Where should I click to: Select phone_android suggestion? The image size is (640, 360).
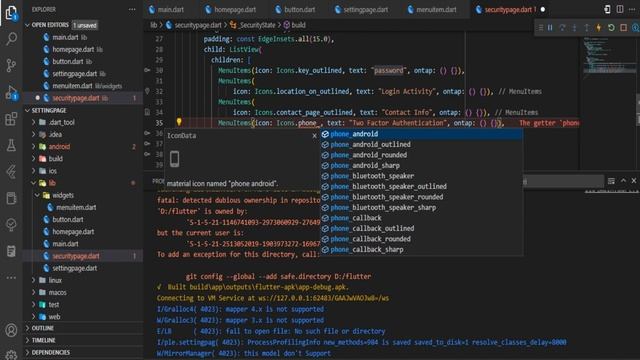point(421,134)
